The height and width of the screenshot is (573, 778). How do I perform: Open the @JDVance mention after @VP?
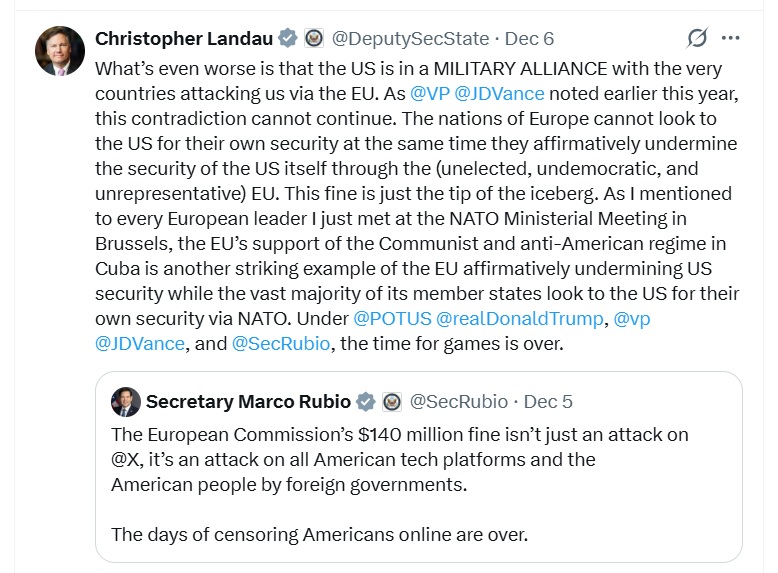(x=500, y=94)
